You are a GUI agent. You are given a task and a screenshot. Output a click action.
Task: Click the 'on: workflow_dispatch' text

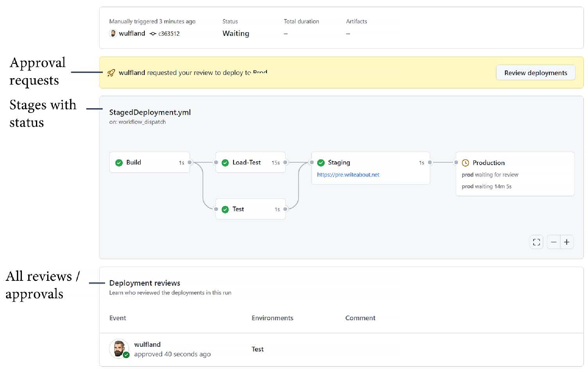point(137,122)
